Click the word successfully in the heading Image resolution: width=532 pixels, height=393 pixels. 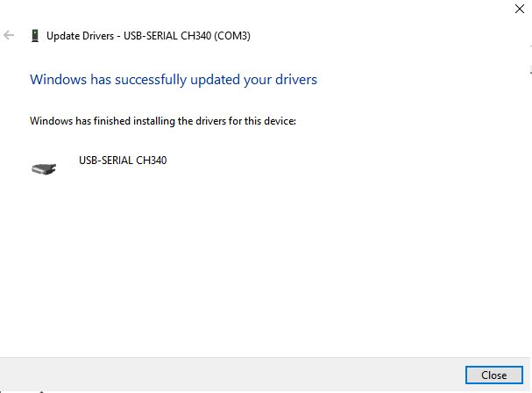tap(151, 80)
